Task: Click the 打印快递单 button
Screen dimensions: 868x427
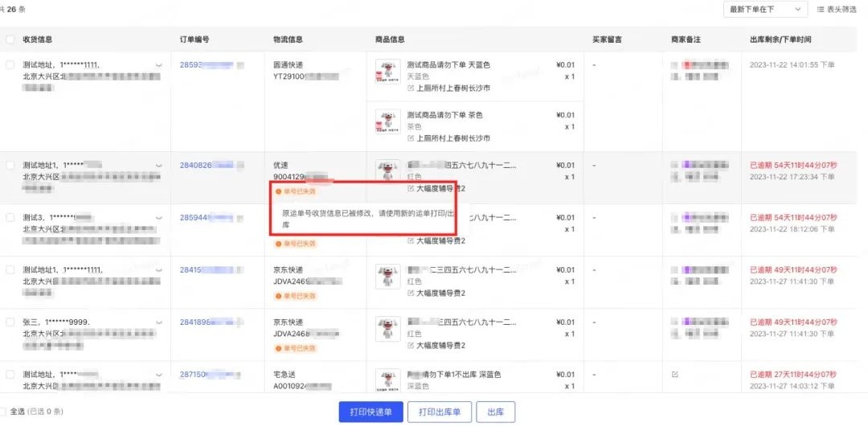Action: click(371, 412)
